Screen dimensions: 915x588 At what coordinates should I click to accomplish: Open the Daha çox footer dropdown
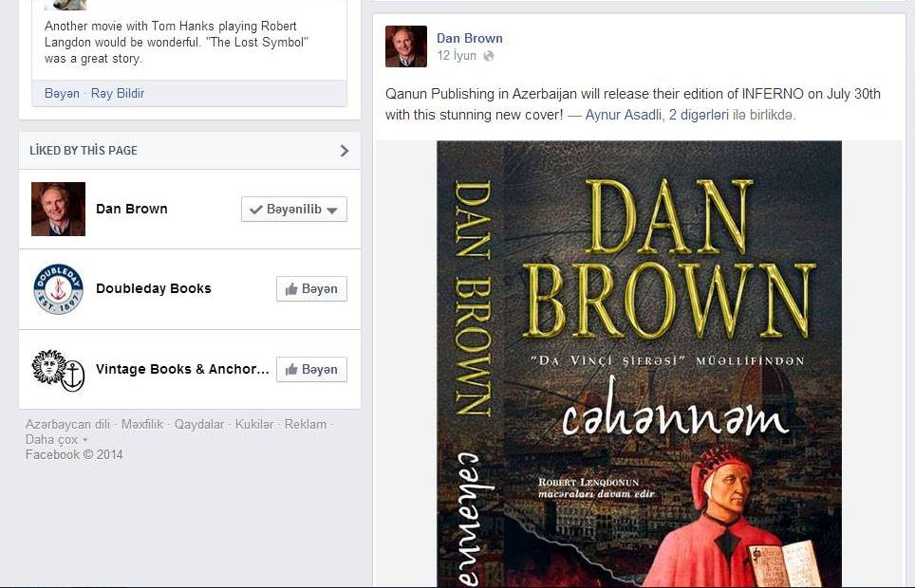click(x=57, y=439)
